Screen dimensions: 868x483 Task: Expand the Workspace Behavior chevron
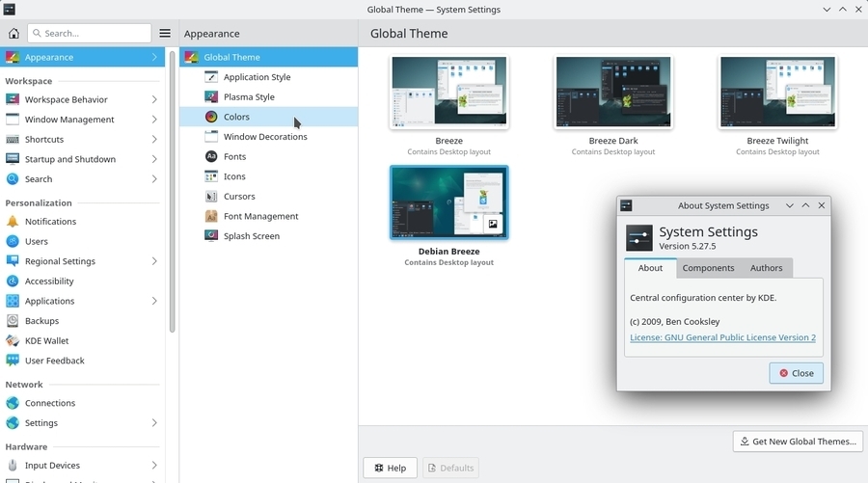coord(154,99)
